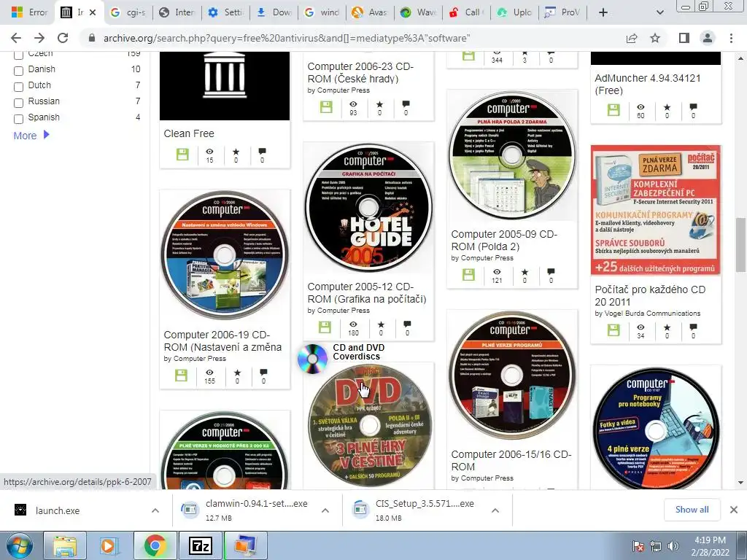Switch to the Downloads tab

click(x=275, y=12)
